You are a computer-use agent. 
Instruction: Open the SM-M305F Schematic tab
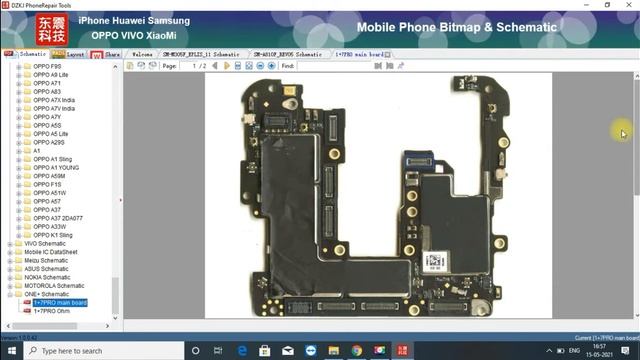[x=201, y=54]
